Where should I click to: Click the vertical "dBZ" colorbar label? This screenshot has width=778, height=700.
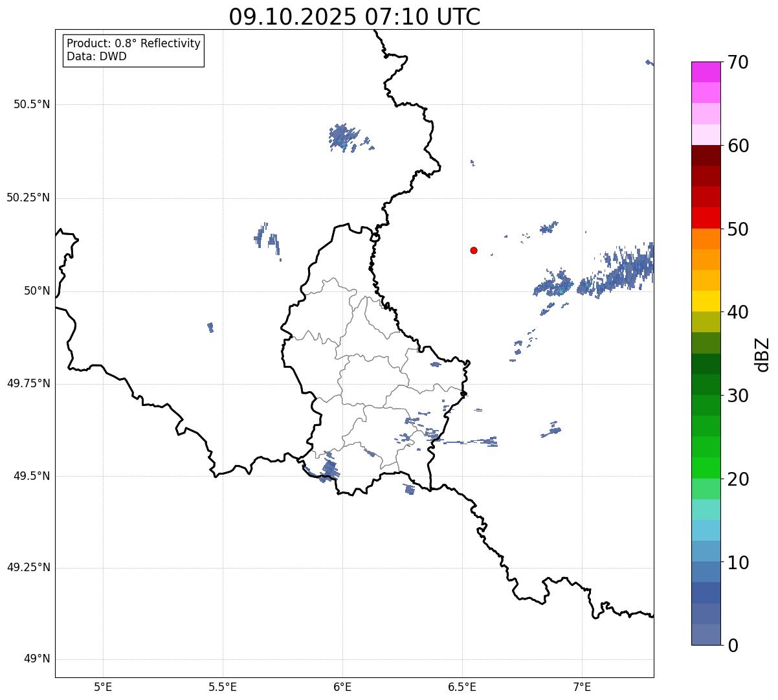pyautogui.click(x=762, y=354)
